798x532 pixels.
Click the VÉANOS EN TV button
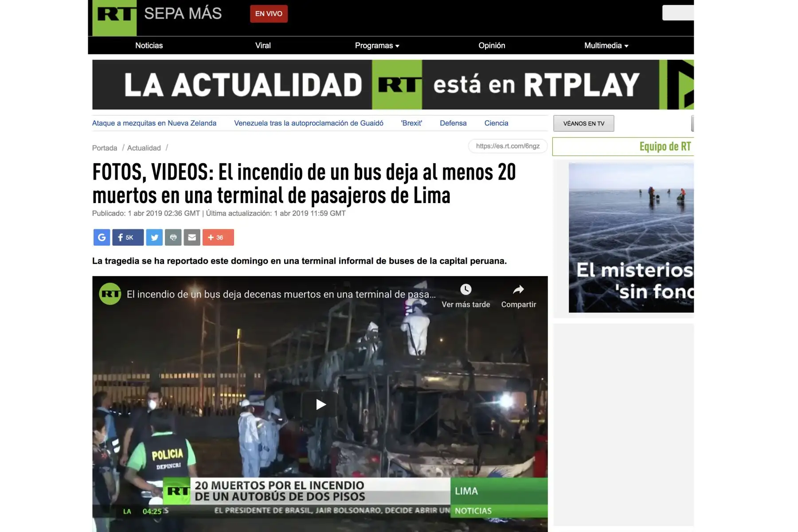[x=583, y=123]
